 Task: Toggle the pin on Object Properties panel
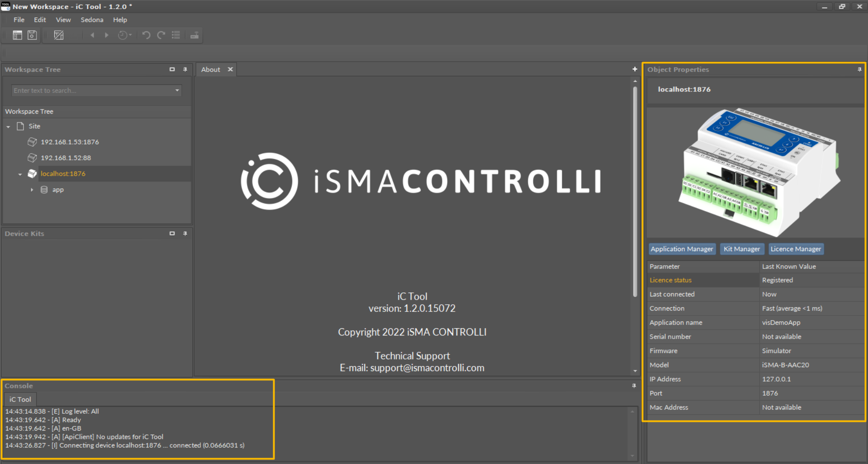859,69
